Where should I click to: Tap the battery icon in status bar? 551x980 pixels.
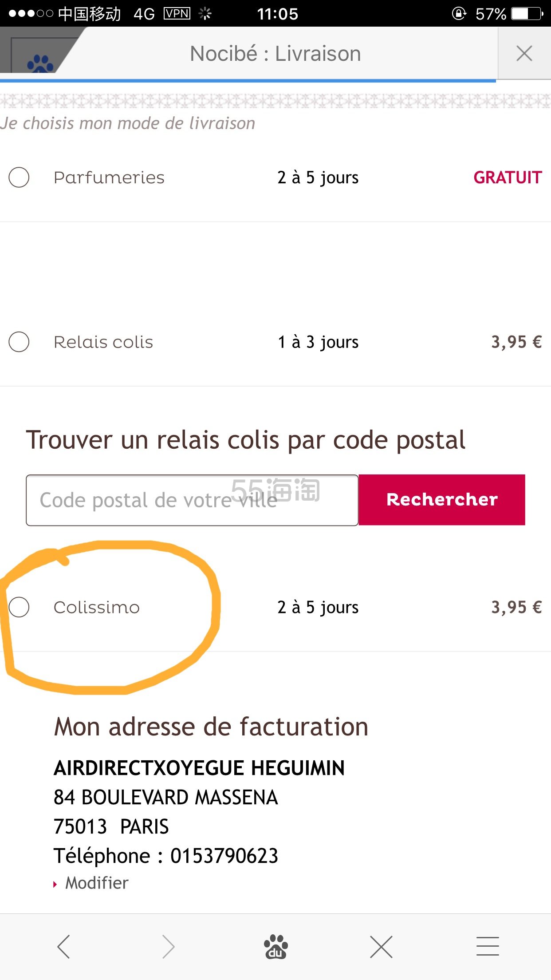527,14
